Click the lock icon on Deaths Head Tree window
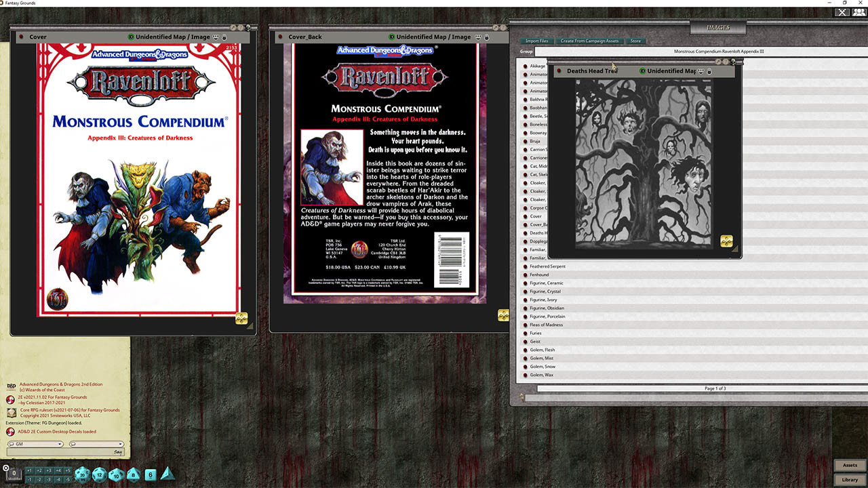This screenshot has width=868, height=488. tap(709, 71)
